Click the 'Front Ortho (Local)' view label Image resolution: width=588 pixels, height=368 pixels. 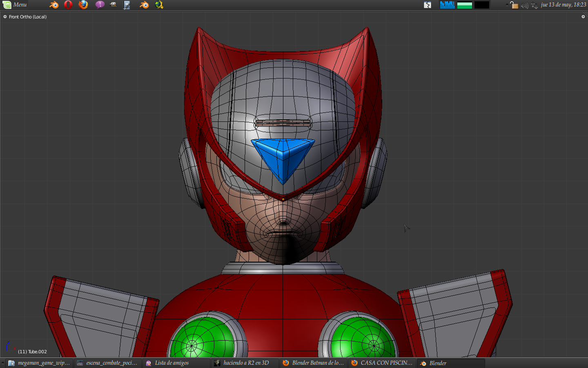pyautogui.click(x=28, y=17)
